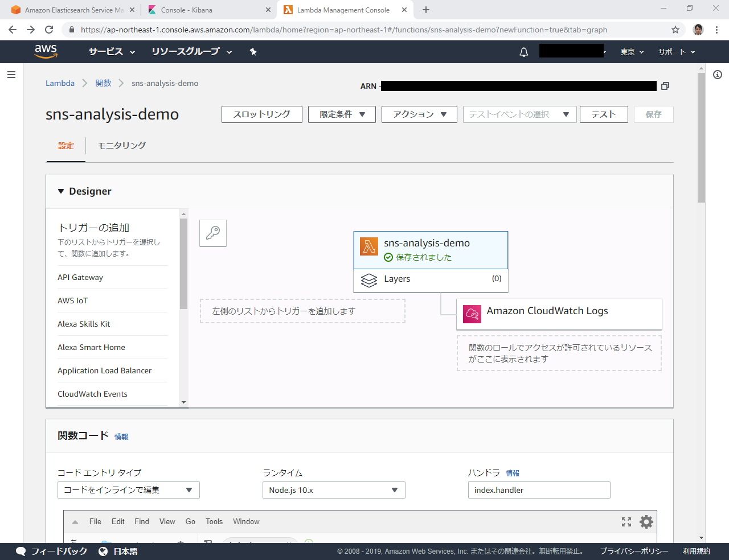729x560 pixels.
Task: Click the pin shortcut icon in navbar
Action: (x=253, y=52)
